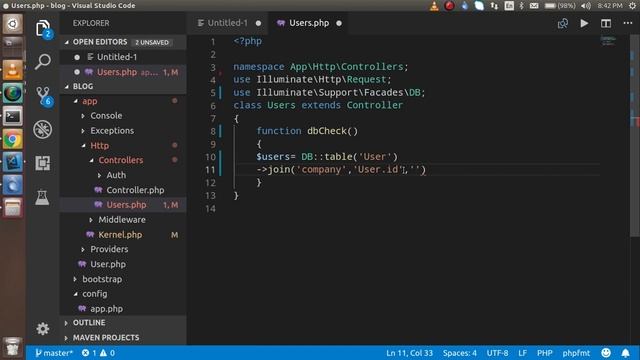Image resolution: width=640 pixels, height=360 pixels.
Task: Open the Explorer view in activity bar
Action: tap(43, 28)
